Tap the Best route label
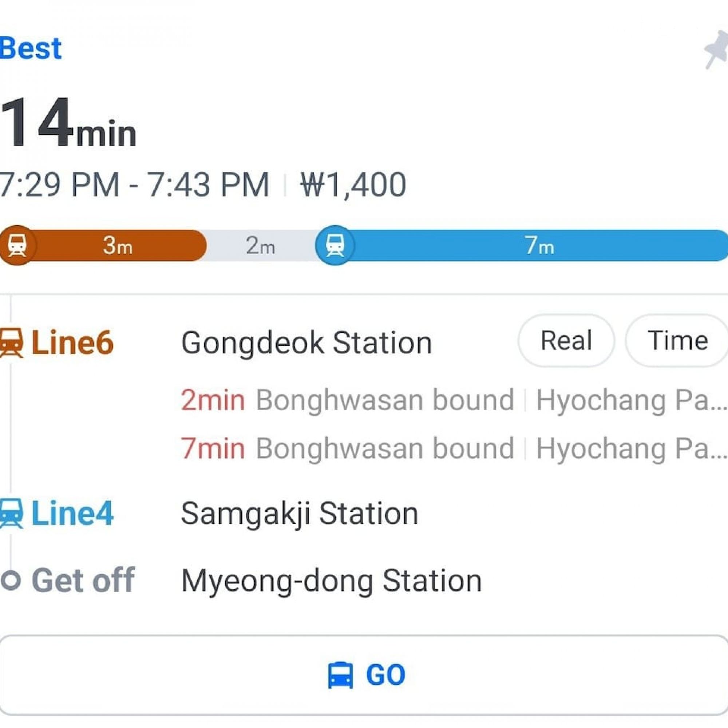728x728 pixels. point(30,48)
